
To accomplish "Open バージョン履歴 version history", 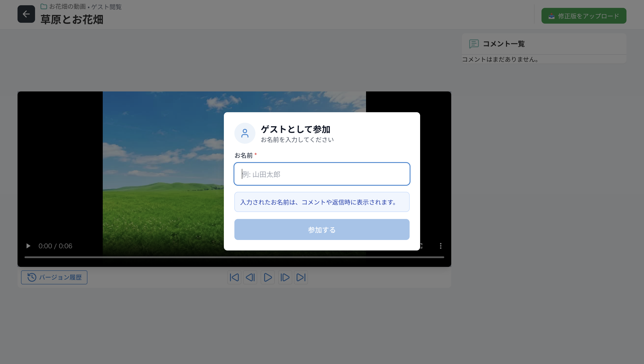I will coord(54,277).
